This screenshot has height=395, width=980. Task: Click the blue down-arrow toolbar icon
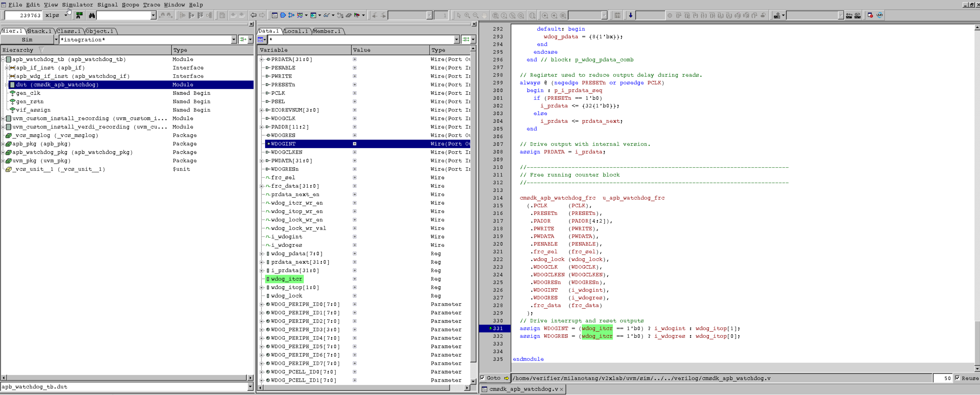click(x=630, y=15)
